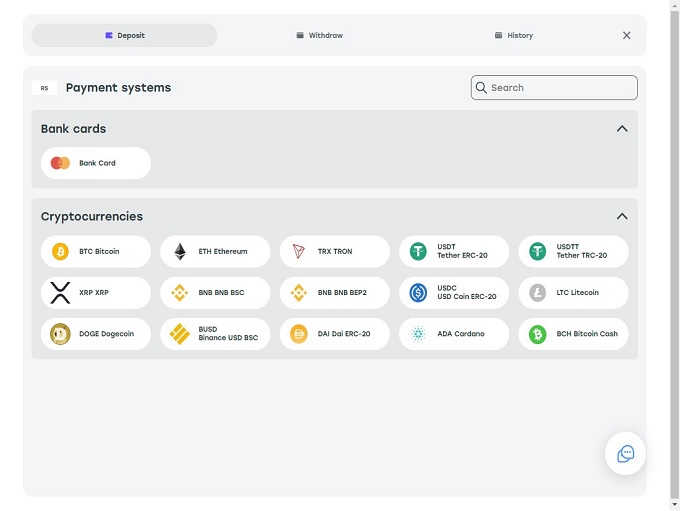Choose the Ethereum diamond icon
The image size is (680, 511).
[x=180, y=252]
